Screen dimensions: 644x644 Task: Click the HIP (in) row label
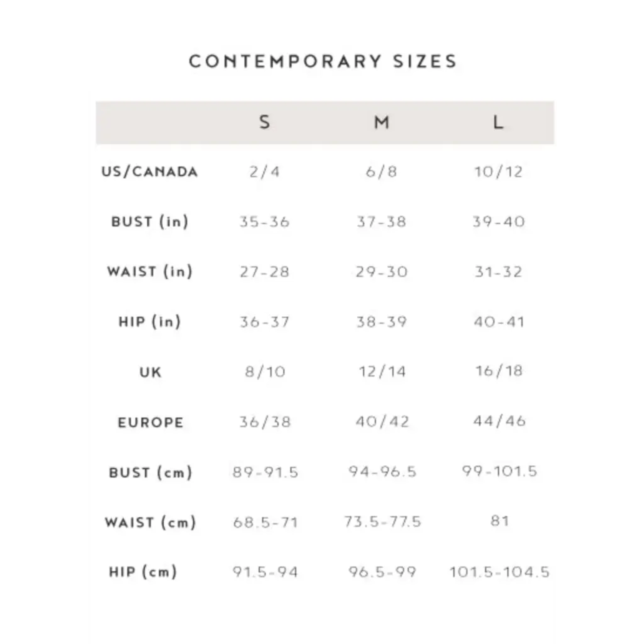150,322
